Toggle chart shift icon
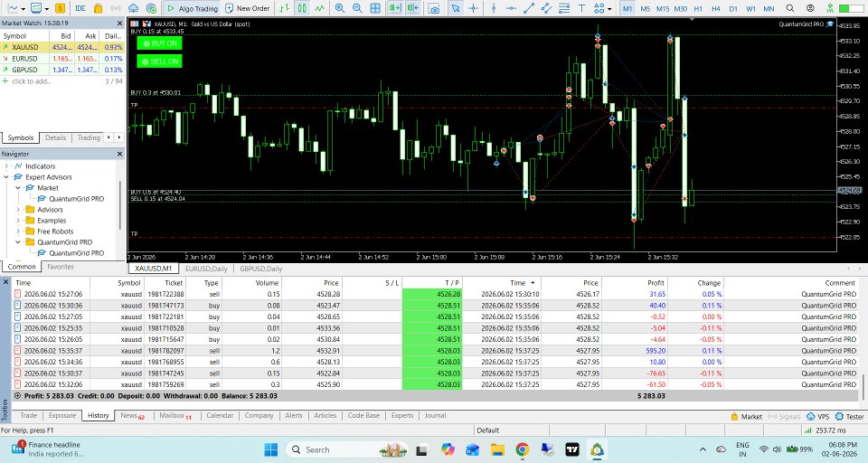 click(x=413, y=8)
